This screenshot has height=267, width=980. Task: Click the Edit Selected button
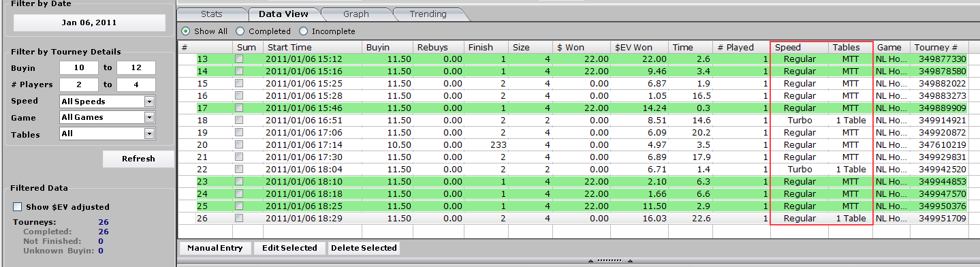[x=289, y=248]
